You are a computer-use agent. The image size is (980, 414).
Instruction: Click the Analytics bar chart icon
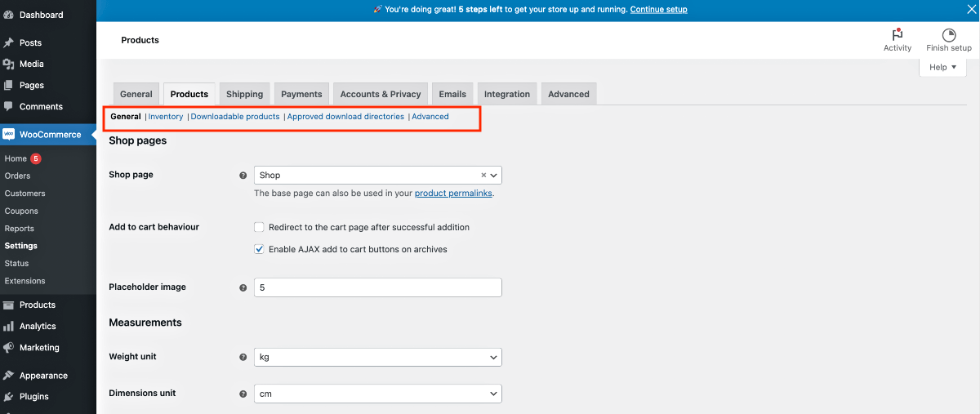coord(9,326)
